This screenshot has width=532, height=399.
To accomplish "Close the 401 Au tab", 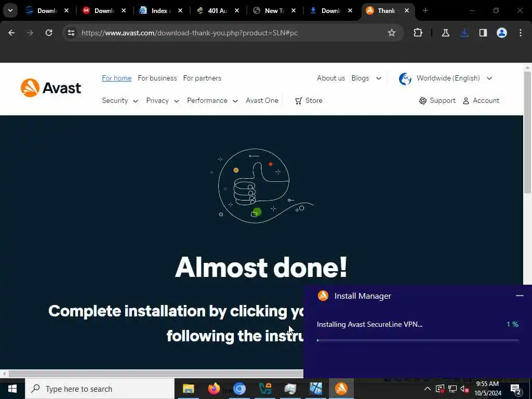I will click(x=237, y=10).
